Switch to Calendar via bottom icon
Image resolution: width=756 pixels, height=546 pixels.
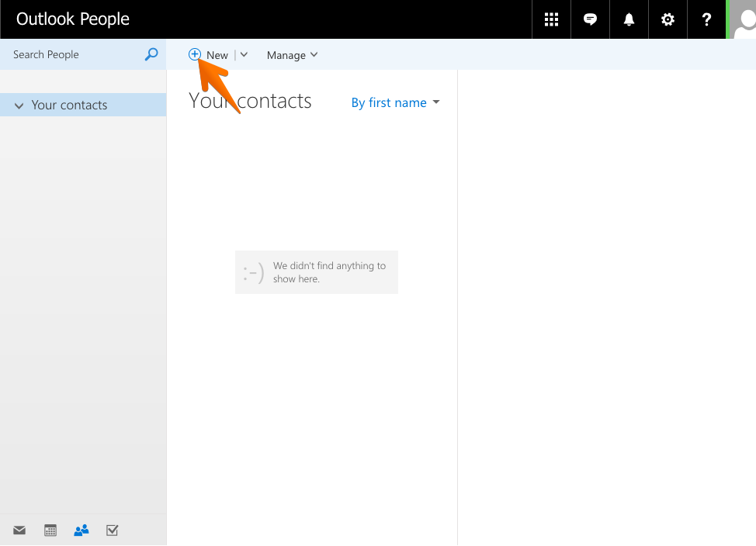pos(50,530)
